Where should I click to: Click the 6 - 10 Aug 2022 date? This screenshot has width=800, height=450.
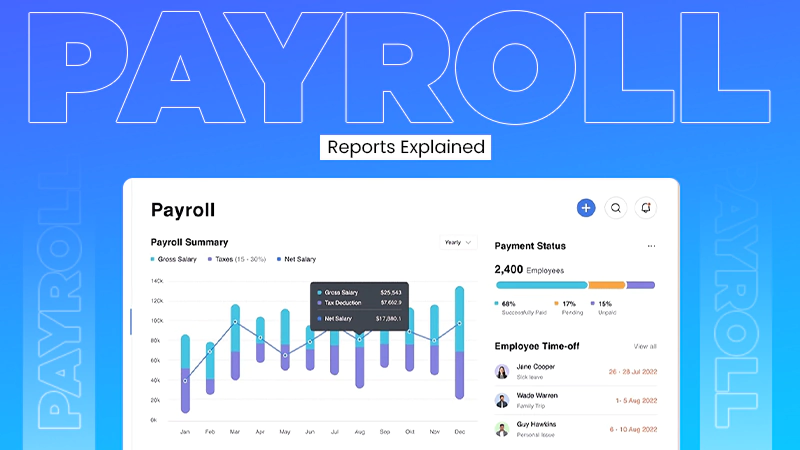click(633, 429)
